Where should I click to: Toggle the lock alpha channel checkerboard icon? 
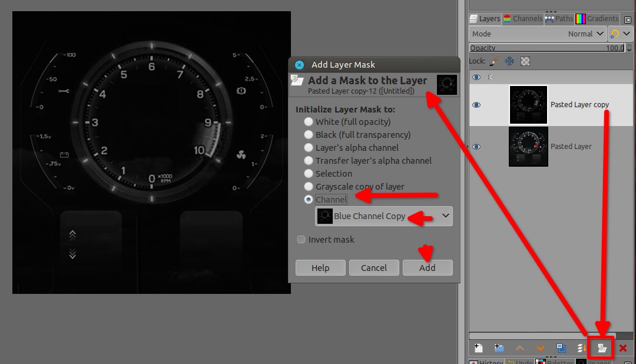pos(525,61)
